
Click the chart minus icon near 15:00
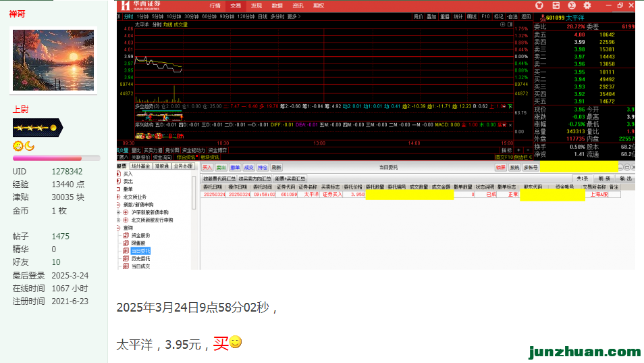[x=528, y=151]
